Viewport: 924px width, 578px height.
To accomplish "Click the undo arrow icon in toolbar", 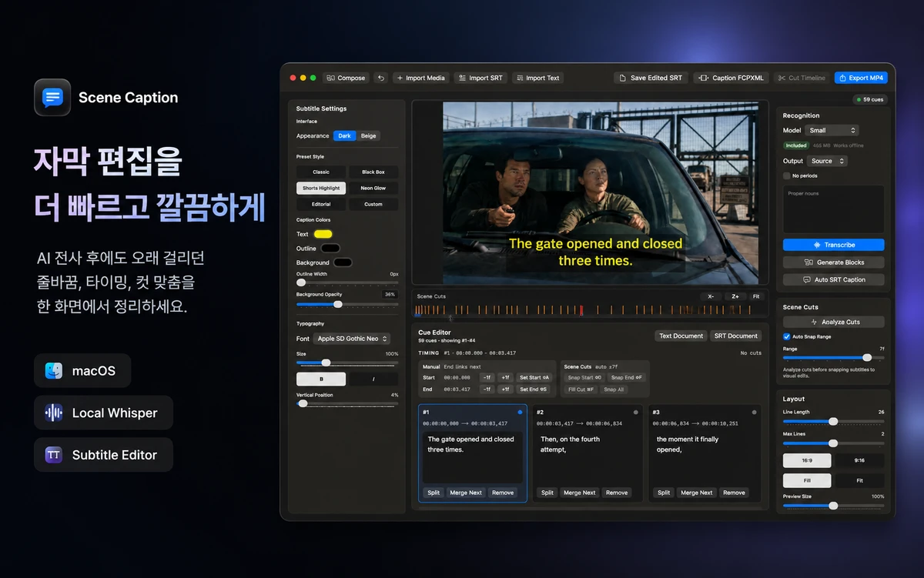I will (381, 78).
